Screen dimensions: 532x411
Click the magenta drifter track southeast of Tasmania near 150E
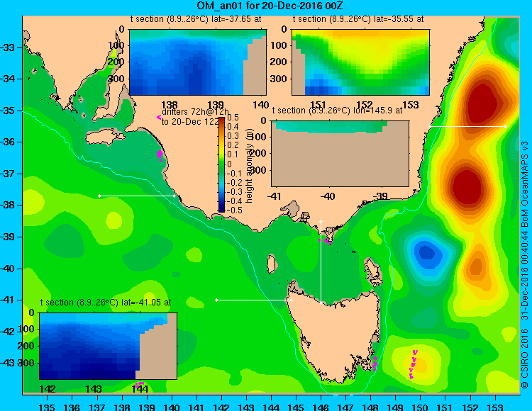[x=413, y=364]
